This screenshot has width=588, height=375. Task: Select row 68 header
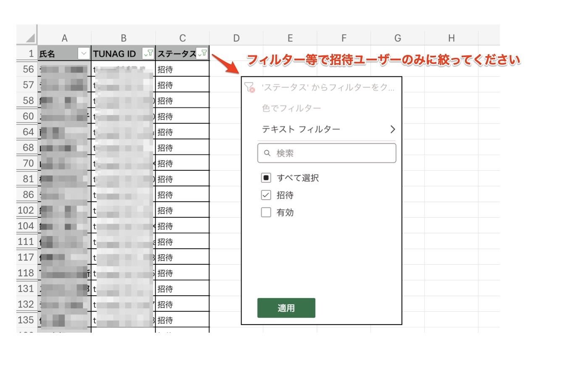(x=27, y=148)
